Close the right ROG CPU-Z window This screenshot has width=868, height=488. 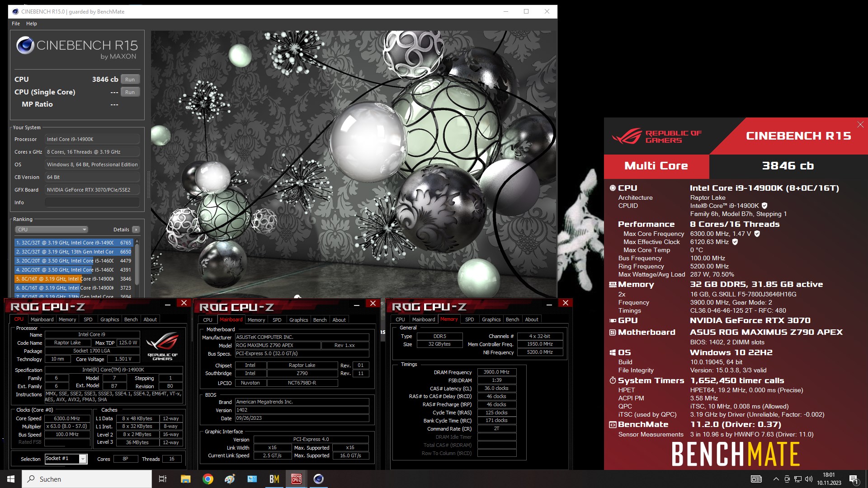pos(565,303)
